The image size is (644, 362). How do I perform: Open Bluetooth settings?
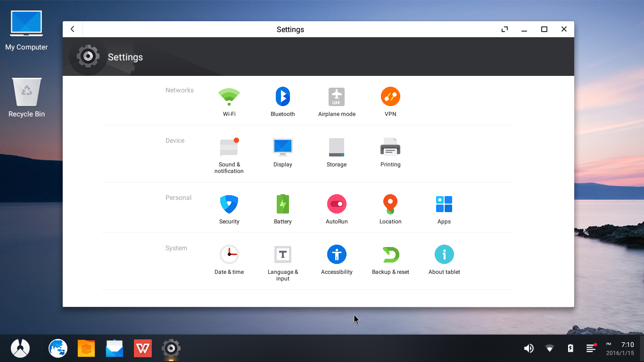point(282,100)
